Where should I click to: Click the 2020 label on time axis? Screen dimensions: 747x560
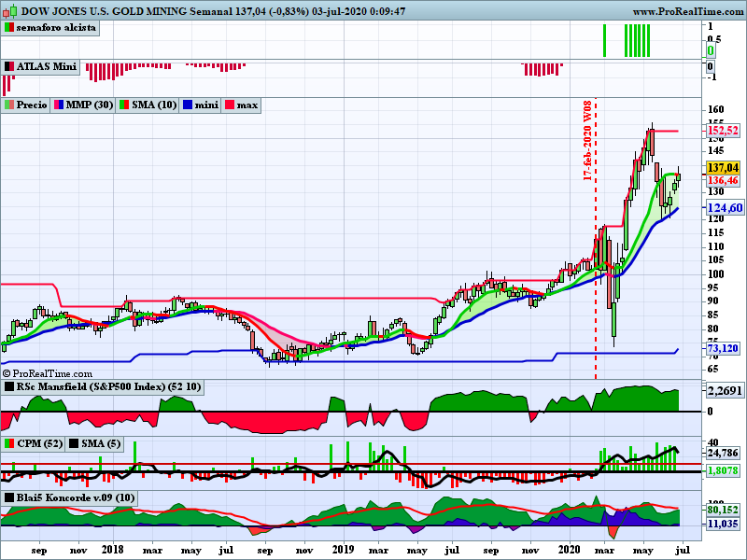coord(570,550)
